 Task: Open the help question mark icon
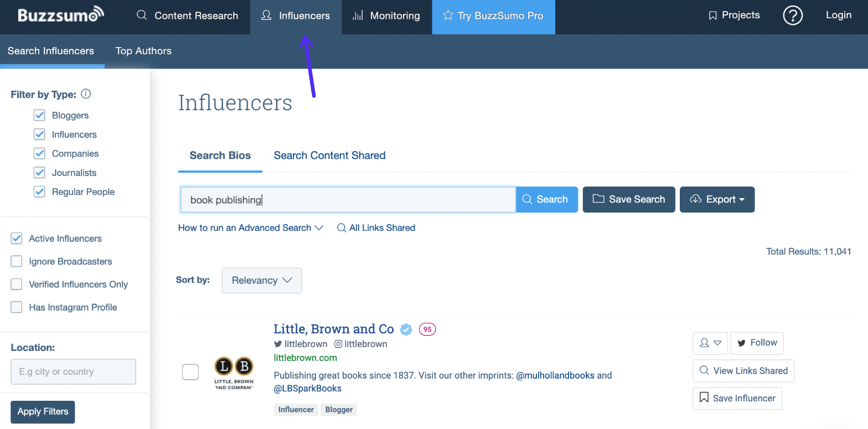click(793, 15)
